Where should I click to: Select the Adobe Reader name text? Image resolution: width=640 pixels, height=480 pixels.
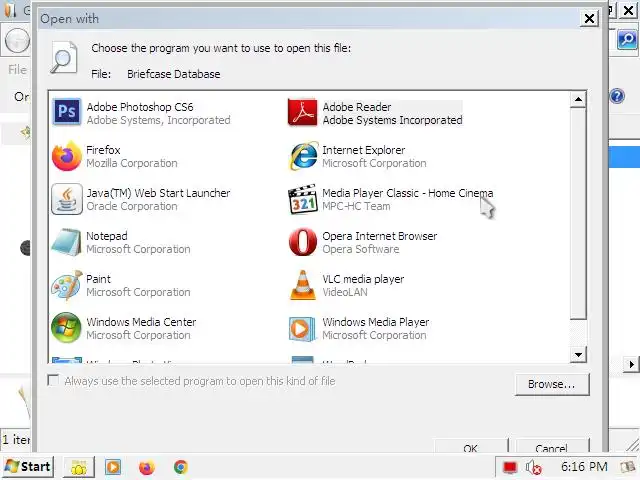[x=357, y=107]
